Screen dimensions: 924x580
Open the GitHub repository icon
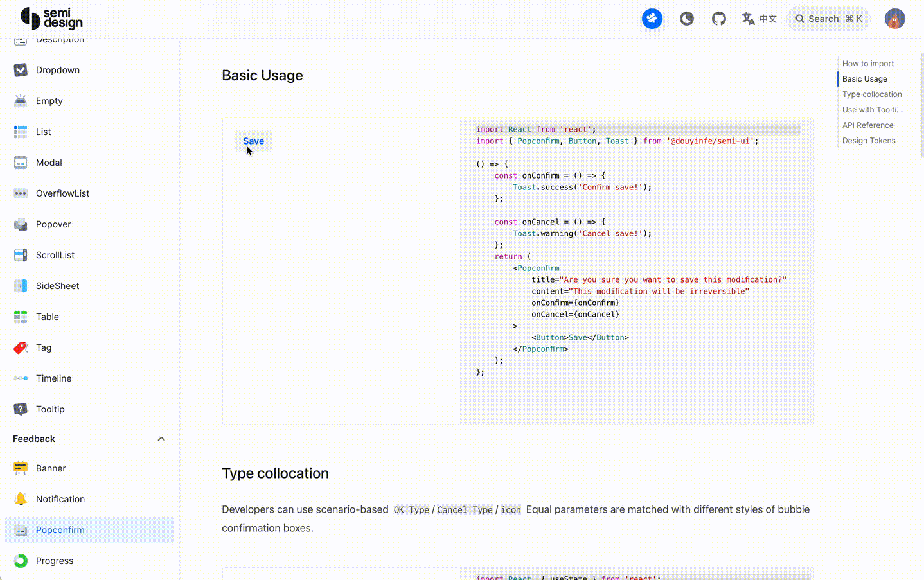718,19
